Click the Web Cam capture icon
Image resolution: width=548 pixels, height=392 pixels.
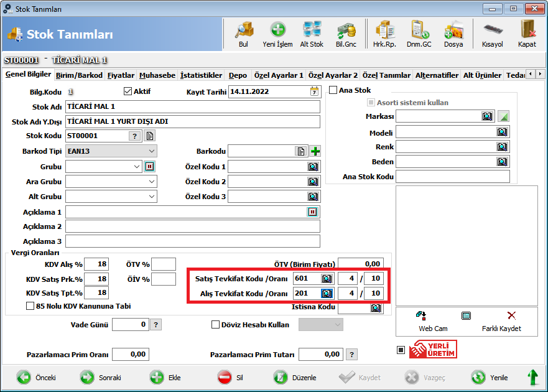422,315
